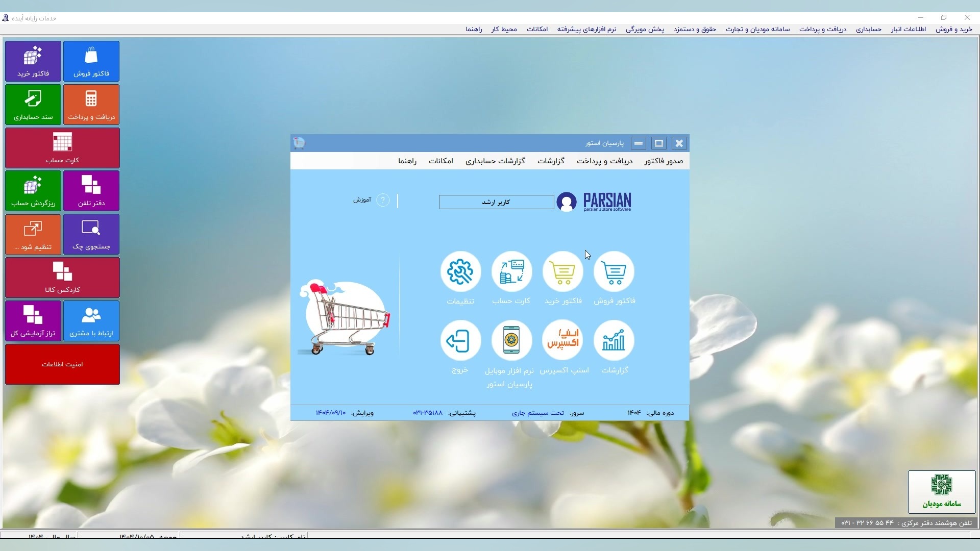
Task: Open the purchase invoice yellow cart icon
Action: [563, 272]
